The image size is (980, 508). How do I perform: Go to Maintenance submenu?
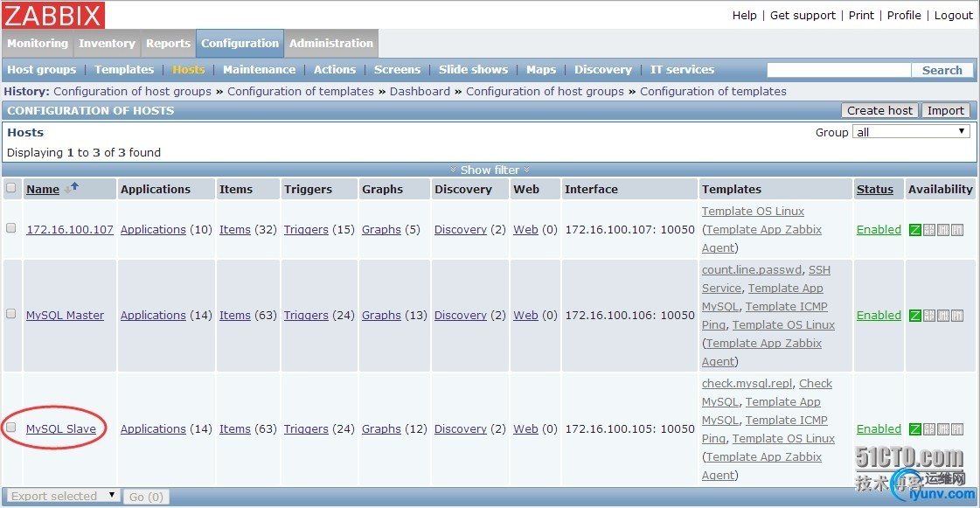pos(259,69)
